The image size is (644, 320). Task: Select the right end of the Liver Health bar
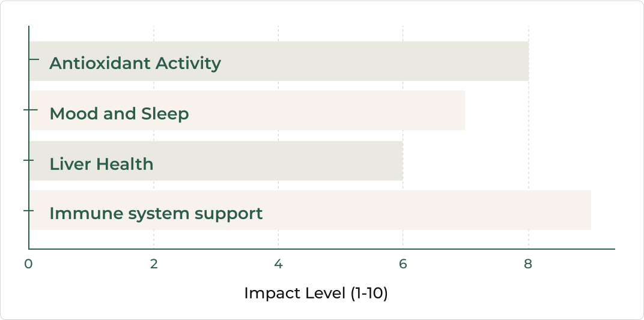click(400, 161)
